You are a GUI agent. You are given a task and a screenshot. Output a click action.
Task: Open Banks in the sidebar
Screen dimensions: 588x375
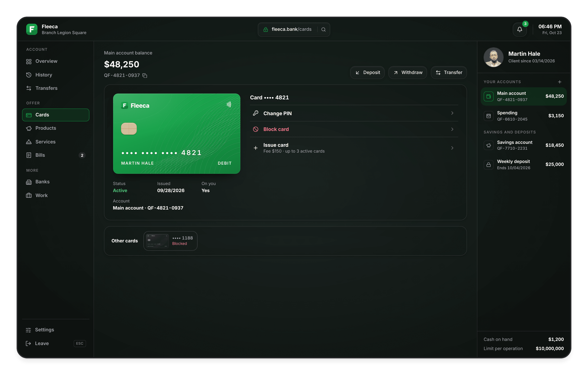coord(56,182)
